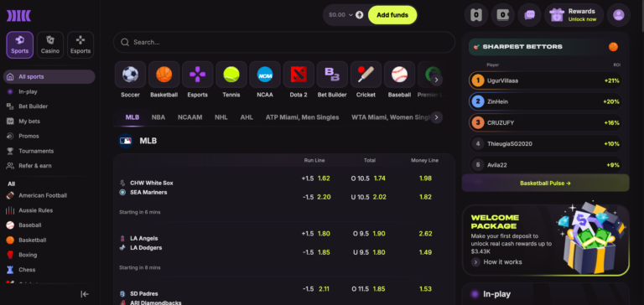Select the NHL league tab
Image resolution: width=644 pixels, height=305 pixels.
click(x=221, y=117)
